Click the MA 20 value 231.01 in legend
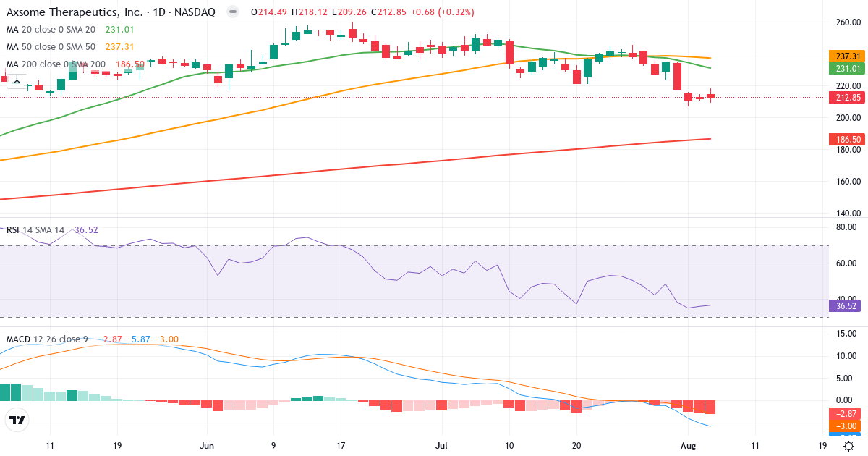Screen dimensions: 868x456 tap(119, 30)
